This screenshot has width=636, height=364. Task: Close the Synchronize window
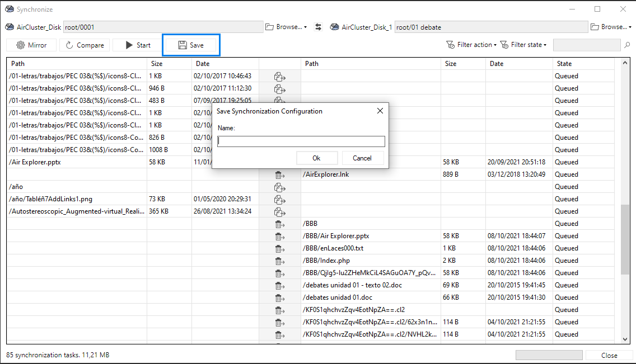623,9
